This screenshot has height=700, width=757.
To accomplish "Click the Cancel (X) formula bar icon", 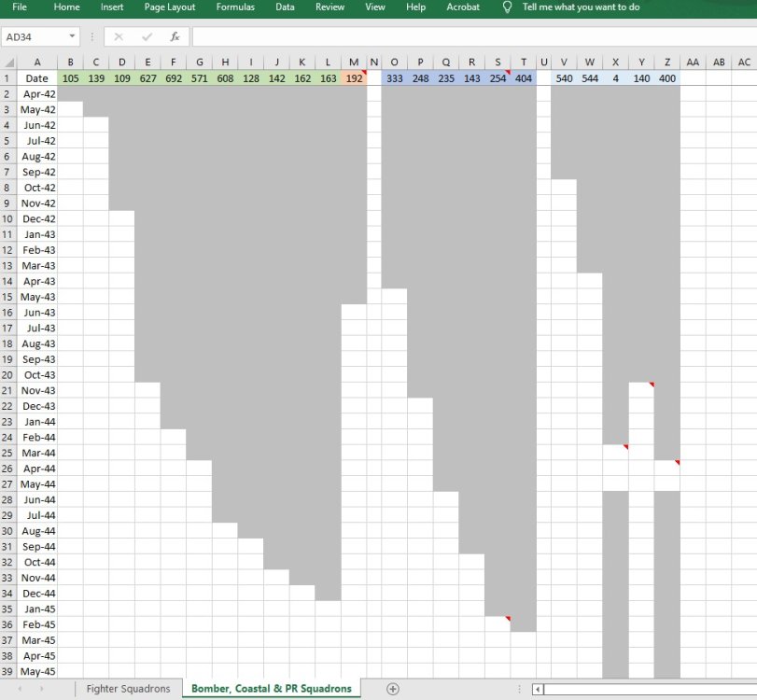I will 119,36.
